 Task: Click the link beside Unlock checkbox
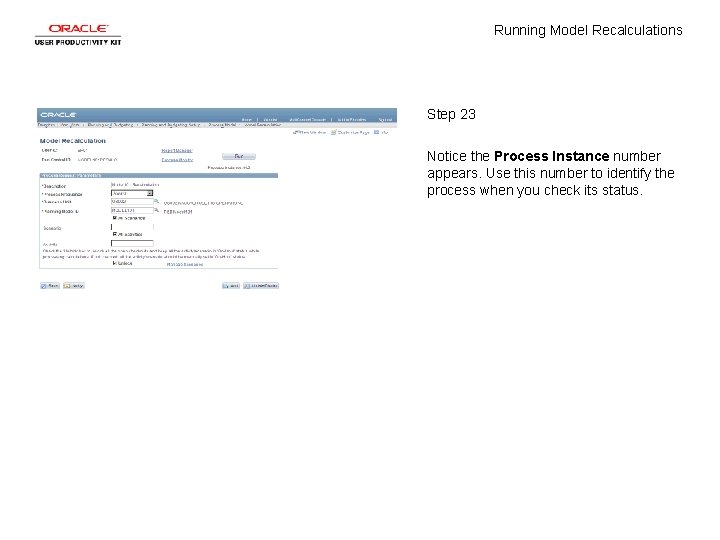pos(185,264)
